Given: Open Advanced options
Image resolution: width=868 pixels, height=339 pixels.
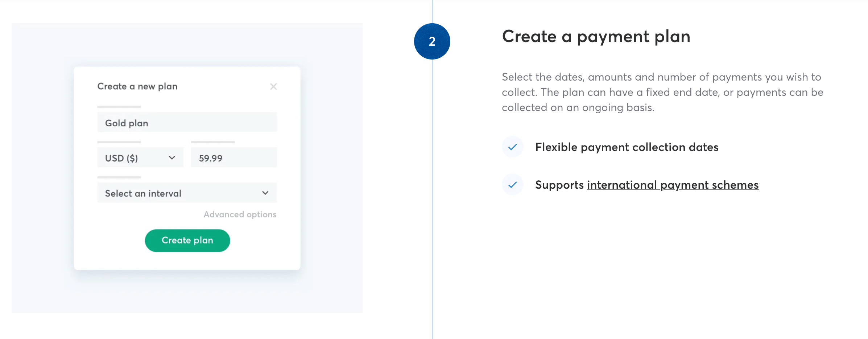Looking at the screenshot, I should [240, 215].
